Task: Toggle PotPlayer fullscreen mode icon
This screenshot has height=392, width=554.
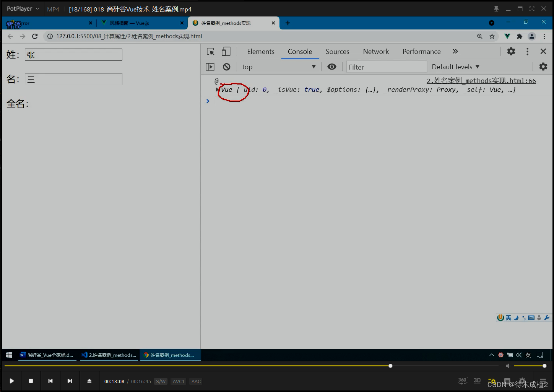Action: (532, 9)
